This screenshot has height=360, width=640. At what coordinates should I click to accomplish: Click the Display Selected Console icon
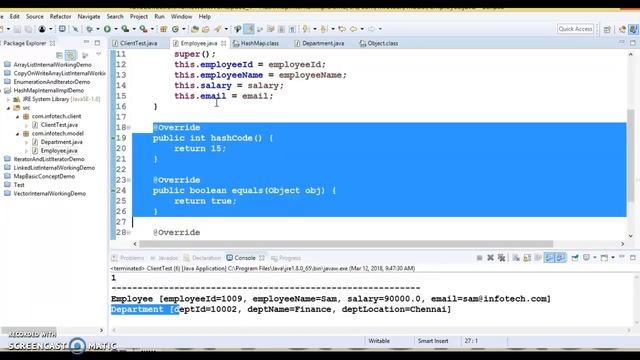[587, 258]
